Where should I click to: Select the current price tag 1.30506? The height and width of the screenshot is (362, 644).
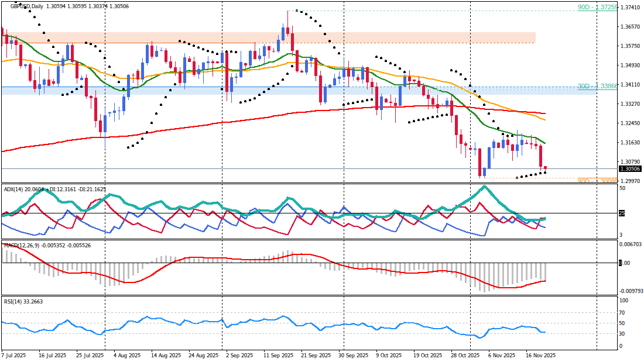pos(631,168)
